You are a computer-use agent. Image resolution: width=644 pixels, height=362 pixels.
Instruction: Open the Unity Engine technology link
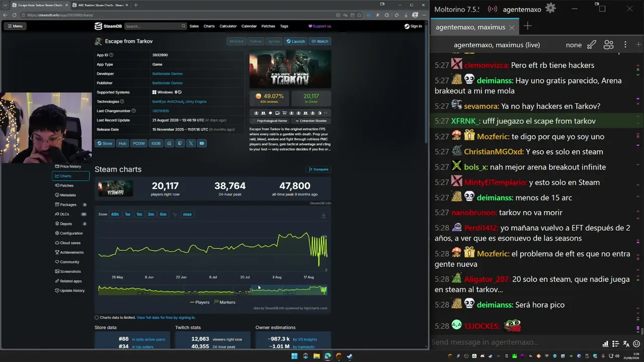coord(196,102)
